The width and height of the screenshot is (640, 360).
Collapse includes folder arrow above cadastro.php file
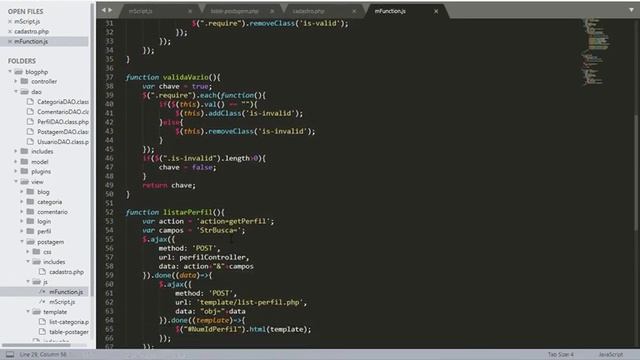(28, 262)
